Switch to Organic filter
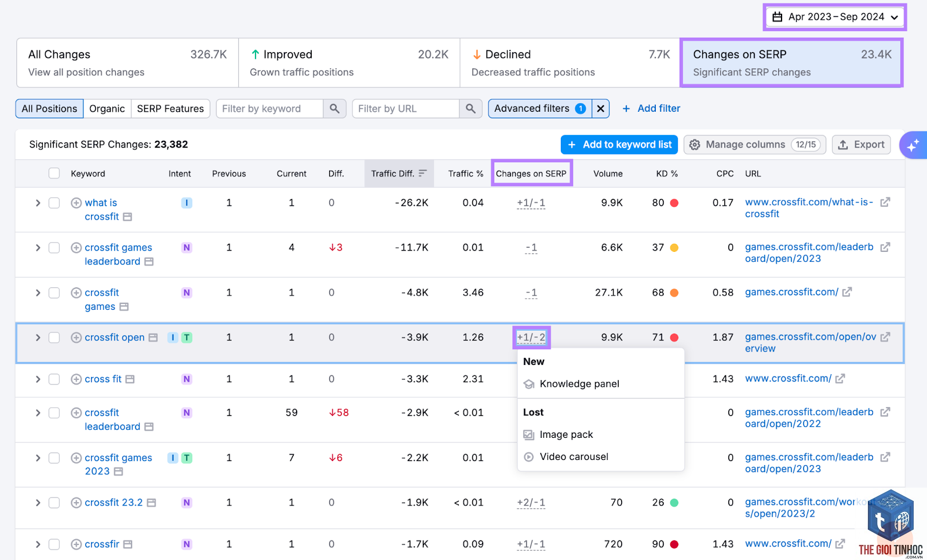Image resolution: width=927 pixels, height=560 pixels. click(107, 108)
